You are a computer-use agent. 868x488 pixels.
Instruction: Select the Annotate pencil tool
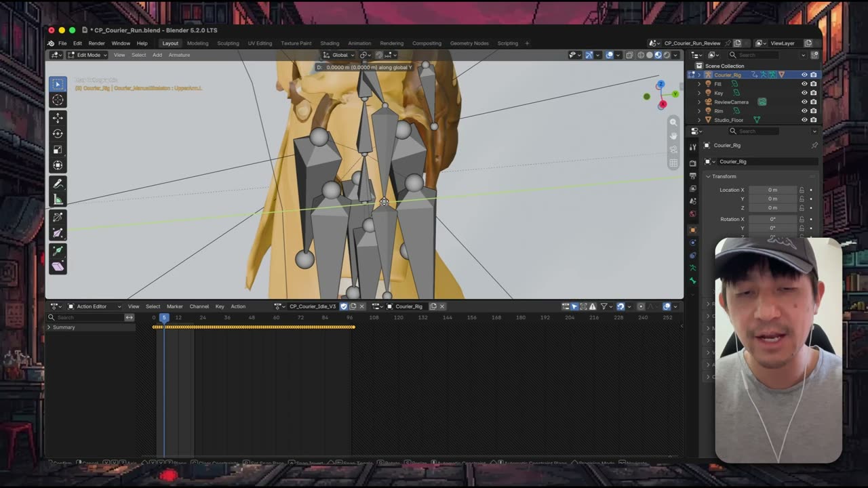(x=58, y=184)
